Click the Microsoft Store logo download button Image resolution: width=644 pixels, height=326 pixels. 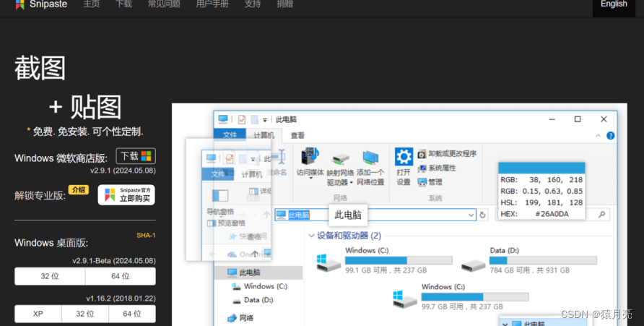point(136,156)
